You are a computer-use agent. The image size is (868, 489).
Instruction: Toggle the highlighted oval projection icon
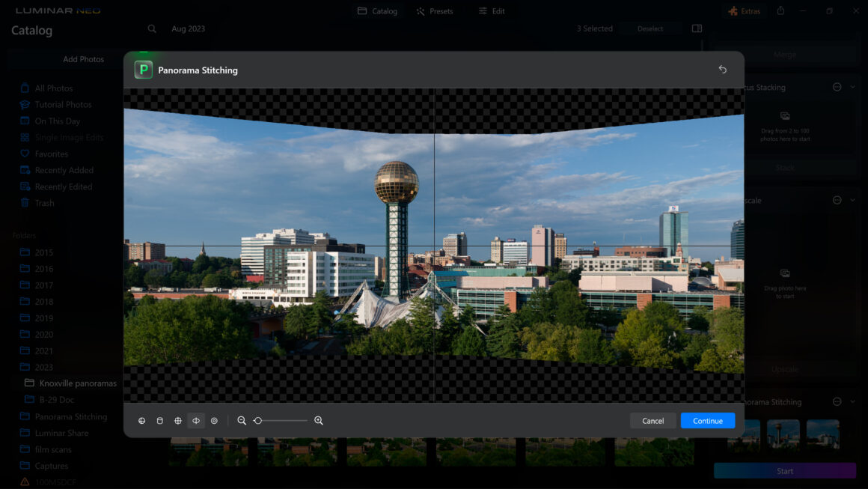point(196,421)
